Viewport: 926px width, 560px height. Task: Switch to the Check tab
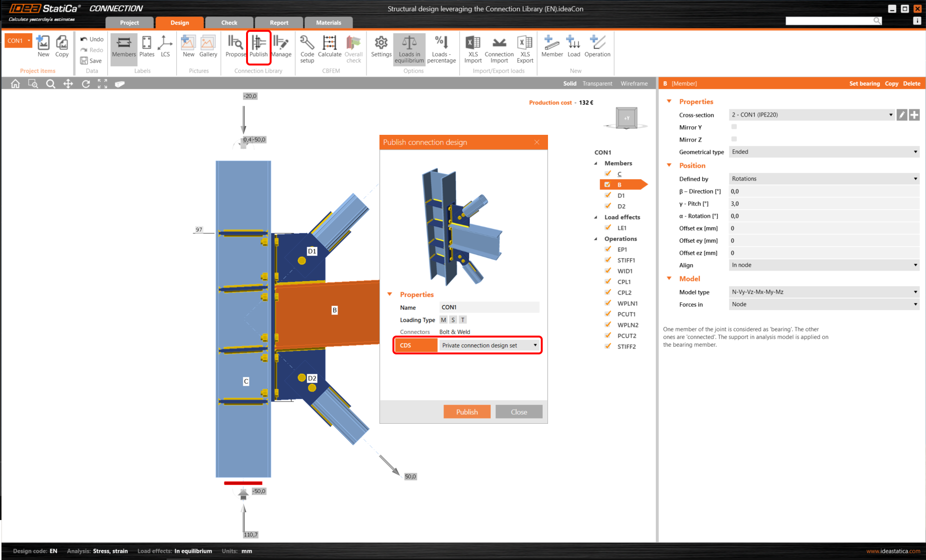(x=229, y=23)
